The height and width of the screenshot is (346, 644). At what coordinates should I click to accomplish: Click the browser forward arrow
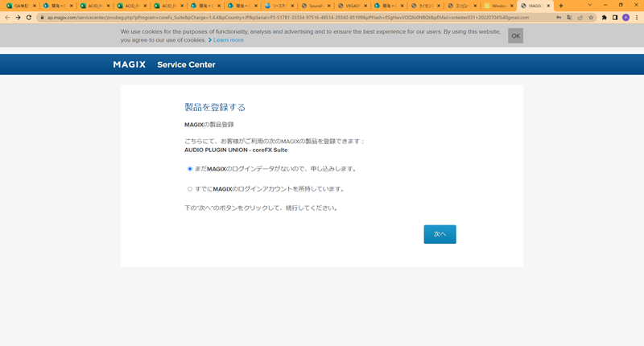click(18, 18)
